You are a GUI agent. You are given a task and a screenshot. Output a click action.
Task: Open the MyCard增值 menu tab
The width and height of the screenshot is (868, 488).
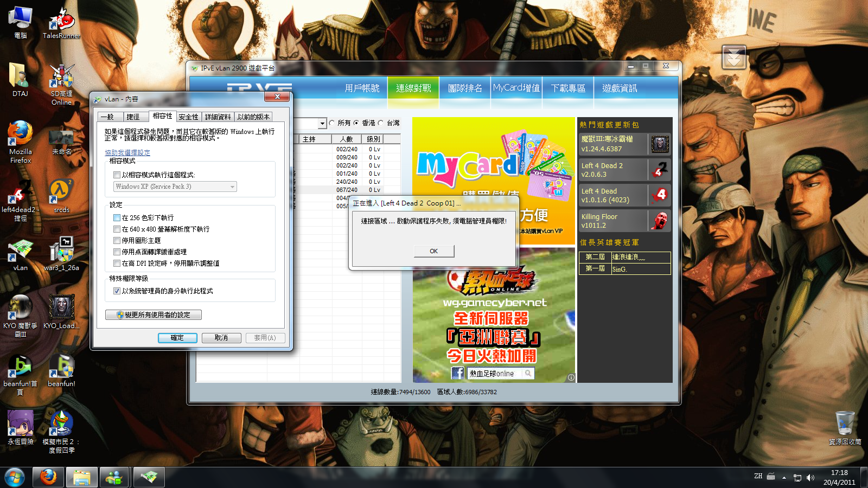point(516,88)
